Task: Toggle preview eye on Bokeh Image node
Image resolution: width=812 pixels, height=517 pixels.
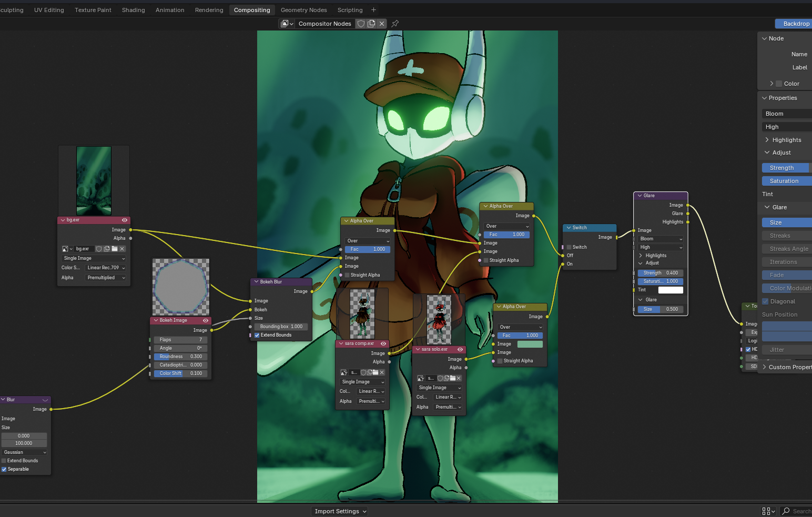Action: (206, 320)
